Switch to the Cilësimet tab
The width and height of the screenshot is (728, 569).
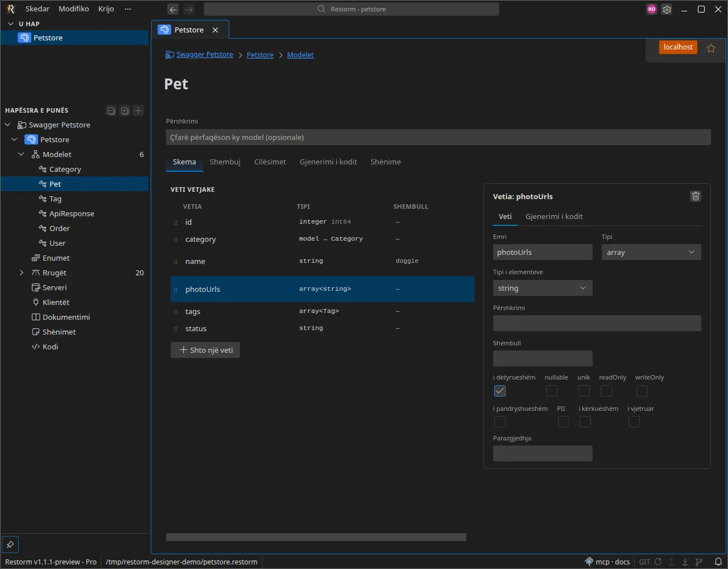click(x=270, y=162)
